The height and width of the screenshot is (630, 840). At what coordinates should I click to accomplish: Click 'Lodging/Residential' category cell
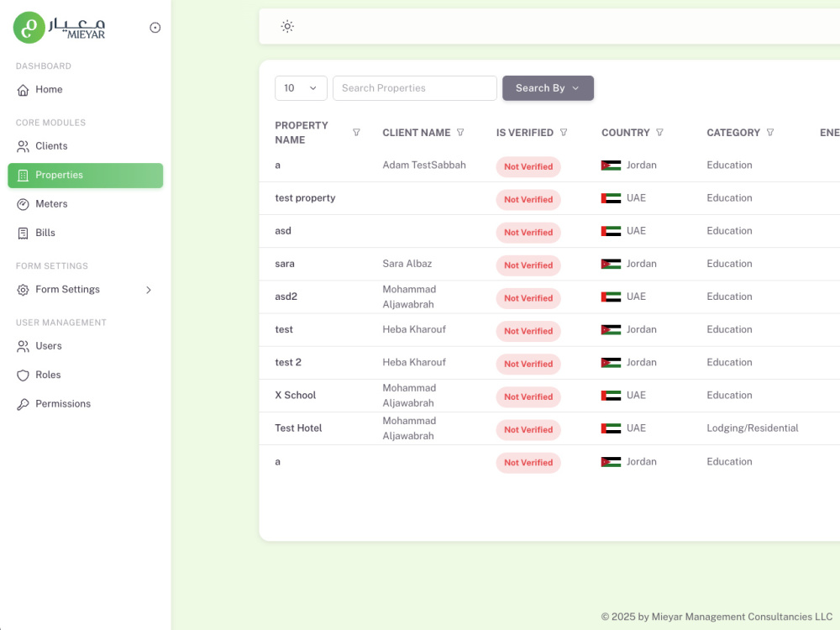pyautogui.click(x=752, y=428)
